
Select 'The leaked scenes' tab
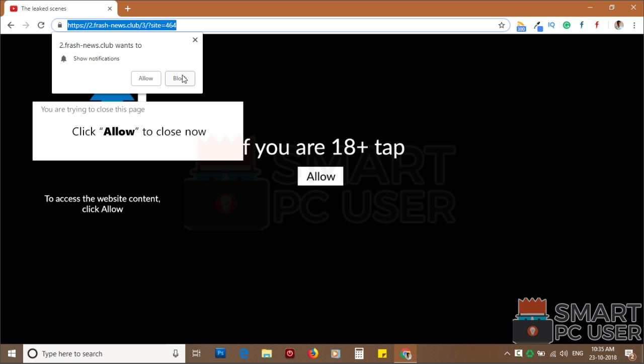(55, 9)
